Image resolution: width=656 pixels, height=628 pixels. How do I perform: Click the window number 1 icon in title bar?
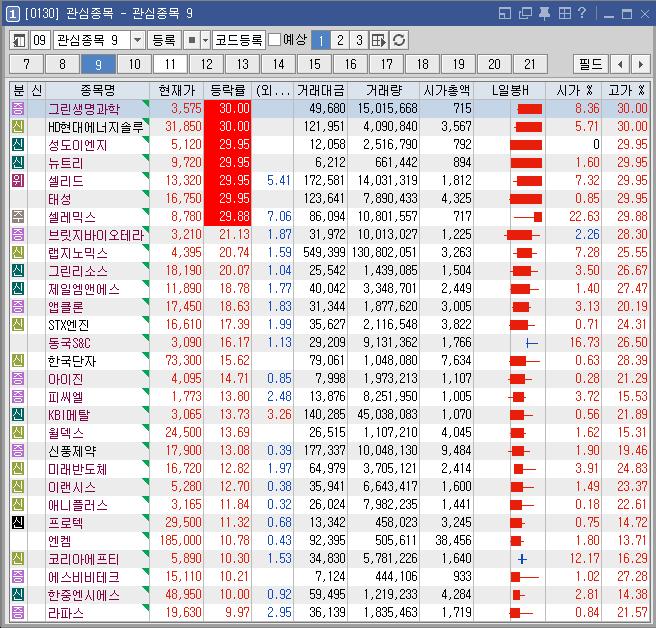click(x=13, y=14)
